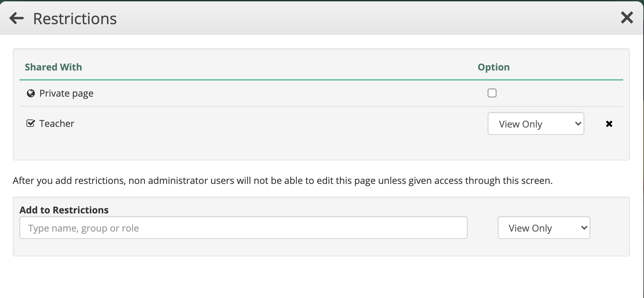Viewport: 644px width, 298px height.
Task: Go back using the left arrow icon
Action: [16, 18]
